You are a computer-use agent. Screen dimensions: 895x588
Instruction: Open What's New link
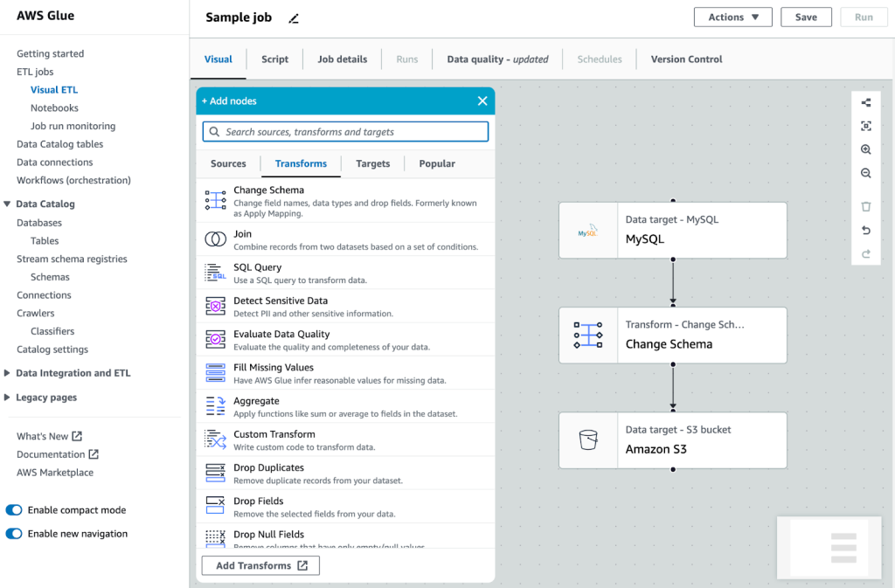pos(49,436)
